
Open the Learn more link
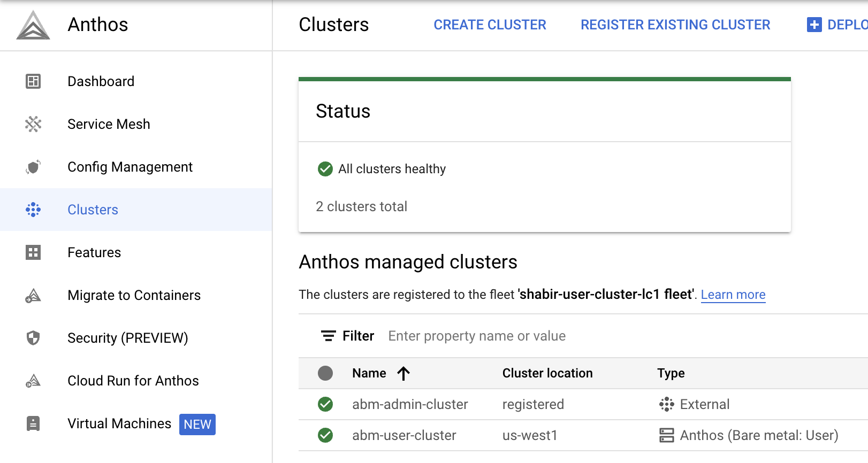pyautogui.click(x=733, y=295)
